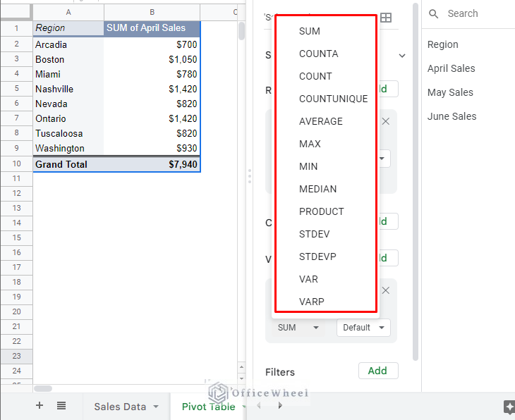Viewport: 515px width, 420px height.
Task: Open the SUM summarize-by dropdown
Action: (298, 328)
